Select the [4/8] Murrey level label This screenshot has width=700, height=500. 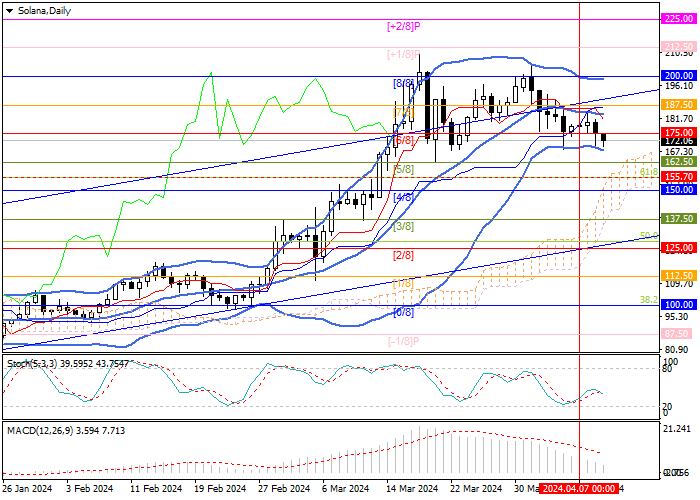[x=403, y=198]
